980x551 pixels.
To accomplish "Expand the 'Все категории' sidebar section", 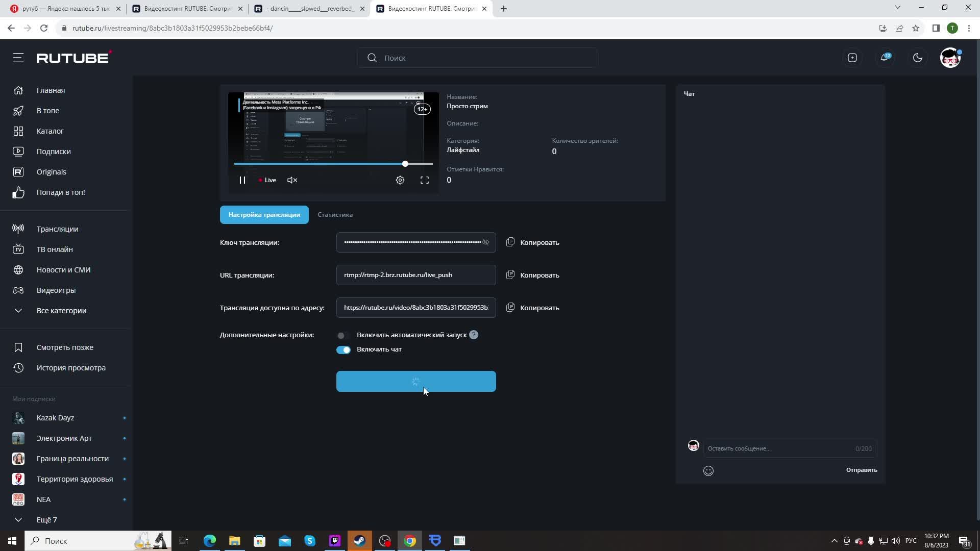I will tap(61, 311).
